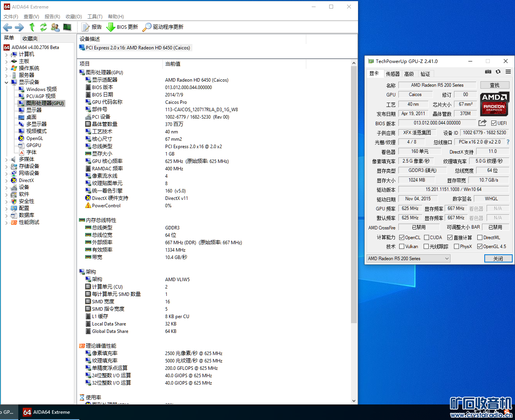Image resolution: width=515 pixels, height=420 pixels.
Task: Toggle the OpenCL checkbox
Action: pos(402,238)
